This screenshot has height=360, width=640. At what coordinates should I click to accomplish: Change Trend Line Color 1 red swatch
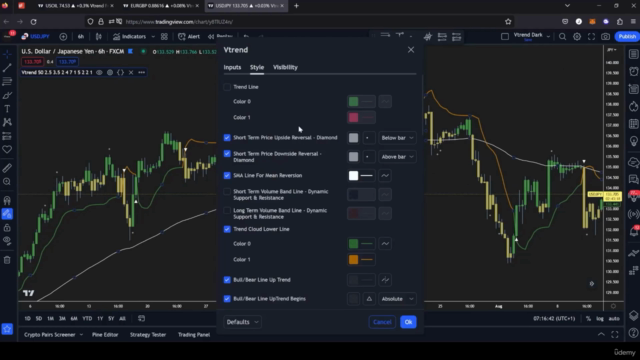tap(353, 118)
